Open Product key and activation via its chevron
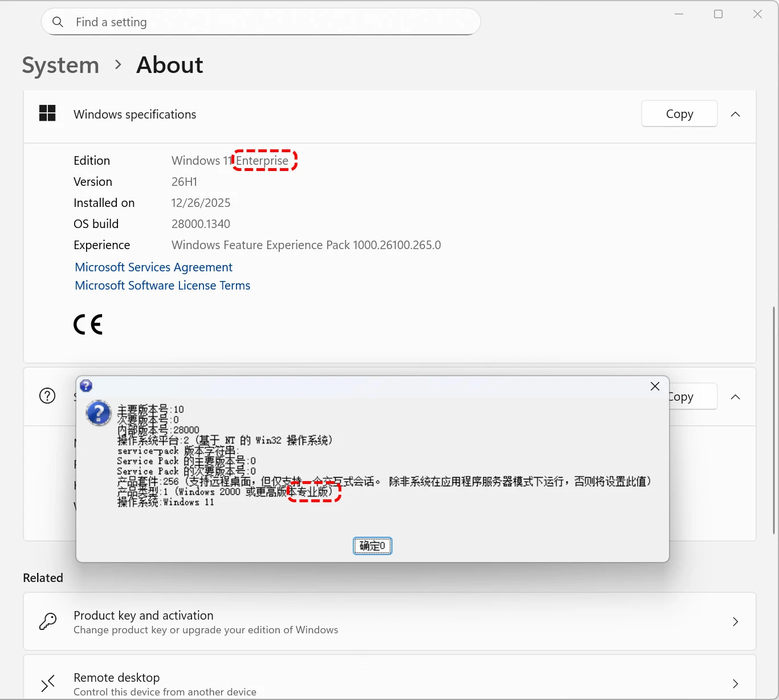Image resolution: width=779 pixels, height=700 pixels. click(x=736, y=621)
